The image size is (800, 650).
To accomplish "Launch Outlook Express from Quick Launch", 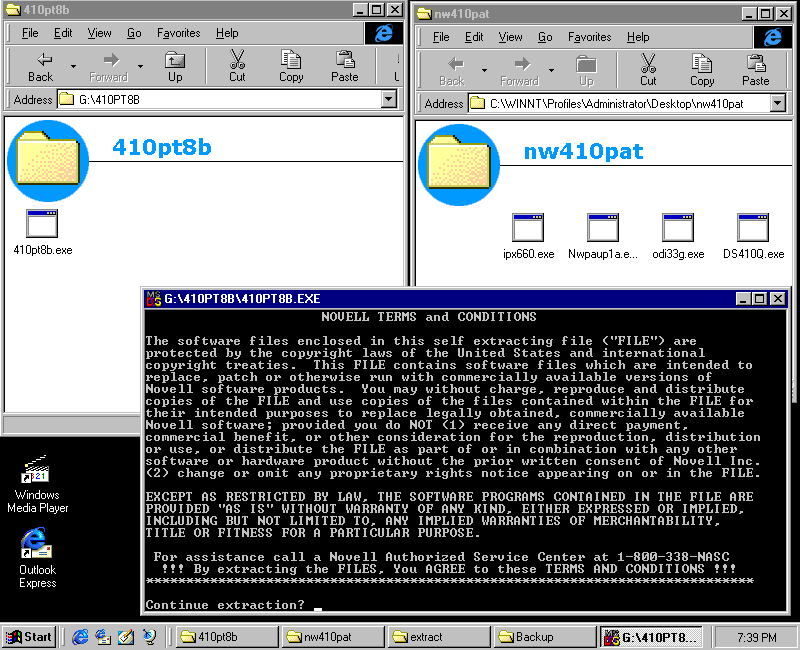I will 103,637.
